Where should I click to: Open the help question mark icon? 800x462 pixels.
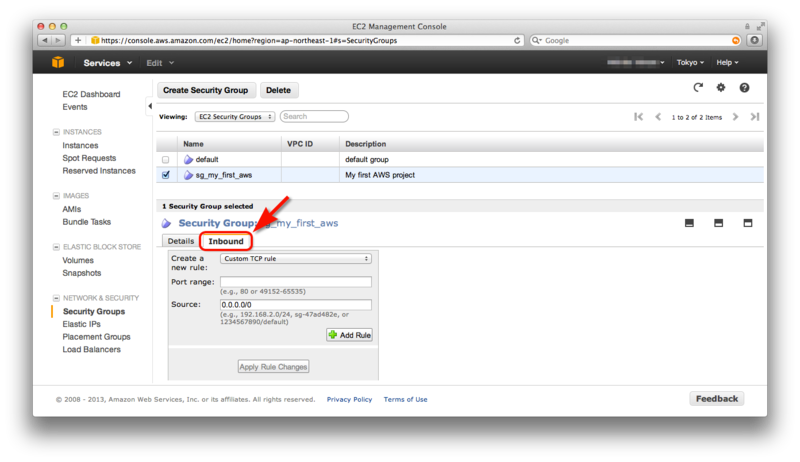(x=744, y=88)
